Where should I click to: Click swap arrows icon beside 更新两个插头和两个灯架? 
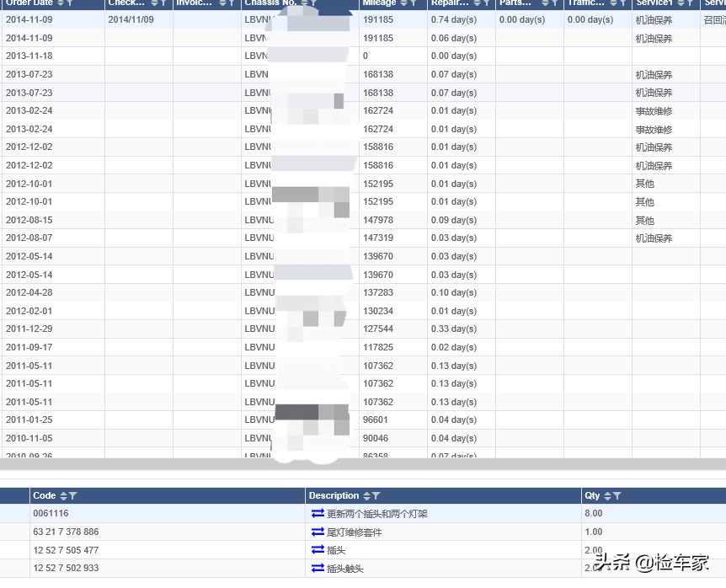(318, 513)
